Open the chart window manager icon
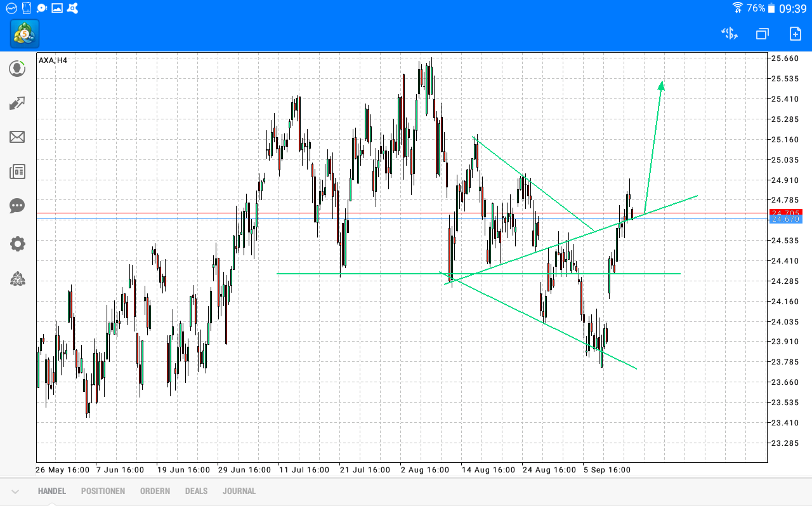The height and width of the screenshot is (508, 812). pos(762,34)
